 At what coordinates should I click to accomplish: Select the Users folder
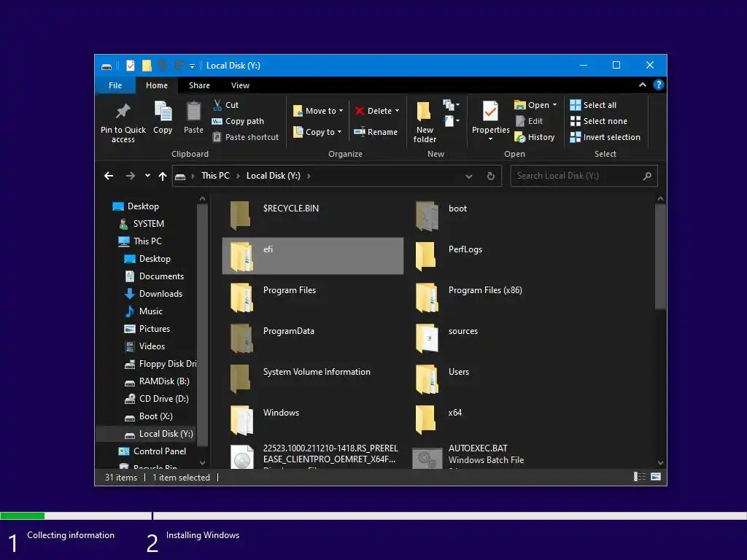pos(498,379)
